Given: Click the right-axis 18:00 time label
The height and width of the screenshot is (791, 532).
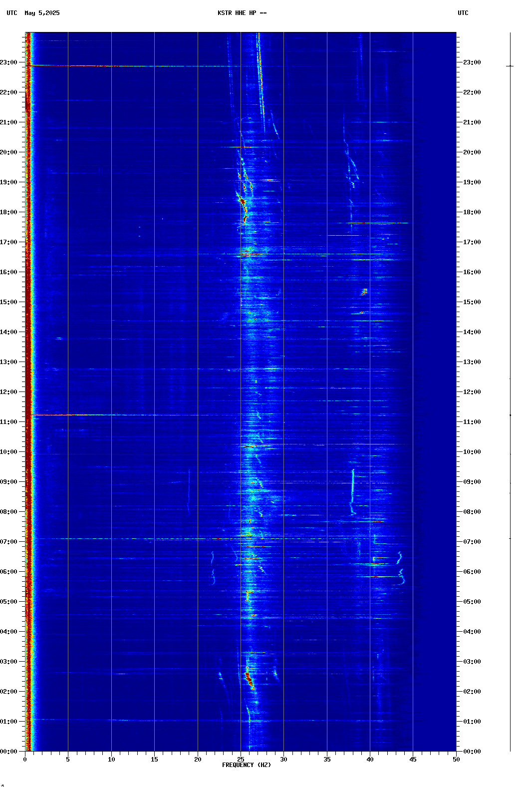Looking at the screenshot, I should pos(472,212).
